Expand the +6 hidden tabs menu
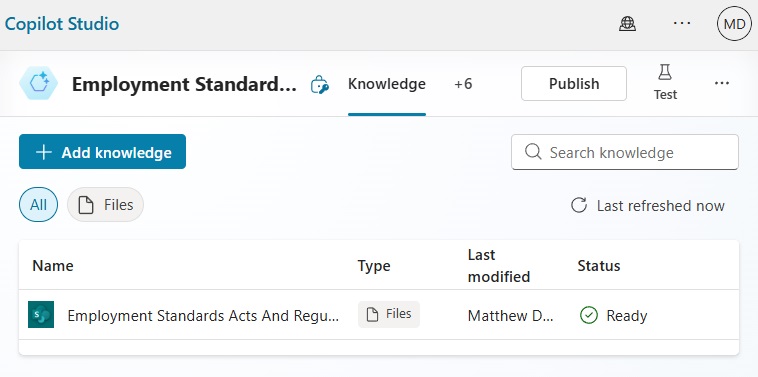The height and width of the screenshot is (377, 758). (463, 84)
